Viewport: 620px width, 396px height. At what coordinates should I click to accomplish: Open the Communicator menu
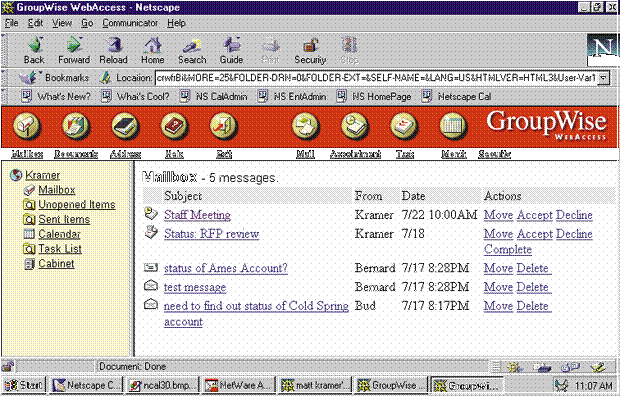[130, 23]
